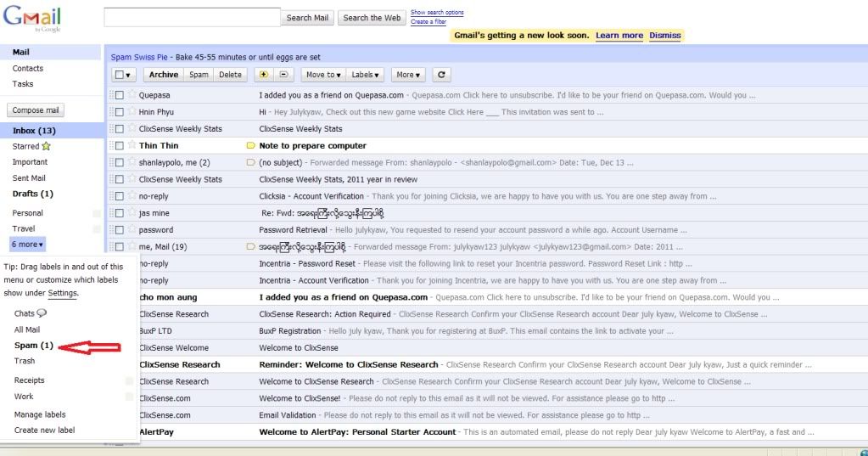Open the Labels dropdown
The height and width of the screenshot is (456, 868).
tap(366, 75)
